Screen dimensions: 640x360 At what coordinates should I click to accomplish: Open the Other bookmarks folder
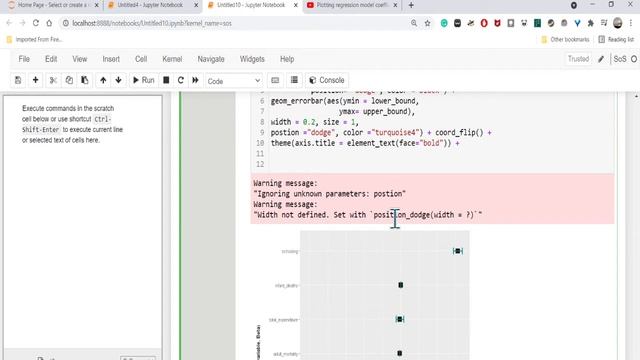pos(565,40)
